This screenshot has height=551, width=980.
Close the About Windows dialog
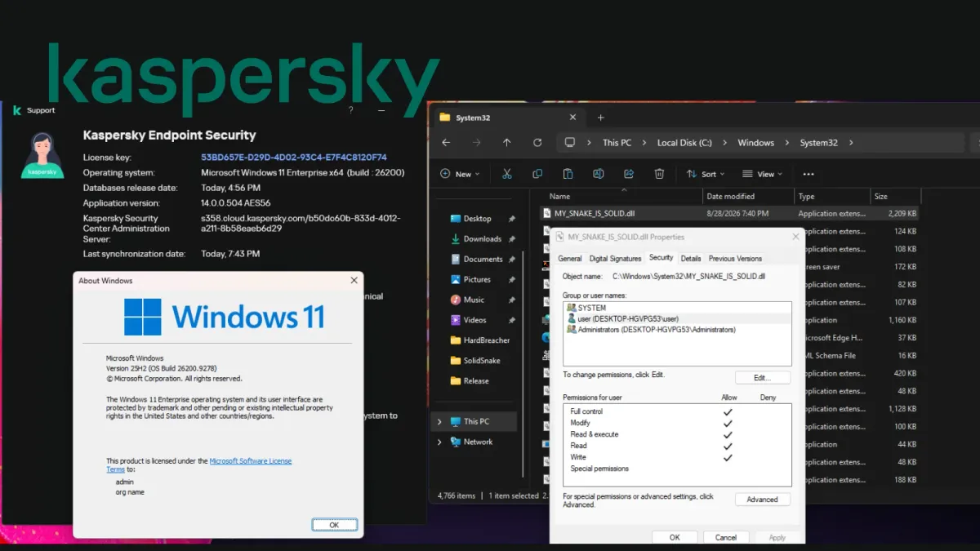tap(354, 280)
